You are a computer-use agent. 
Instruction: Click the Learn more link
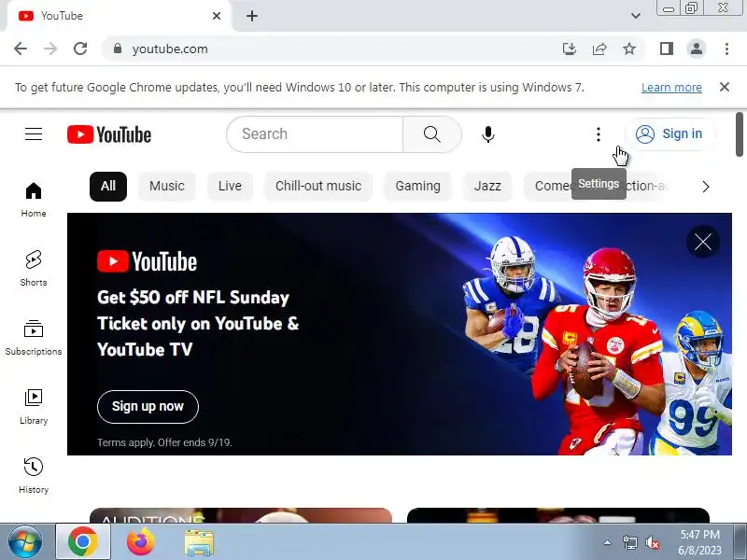tap(671, 88)
